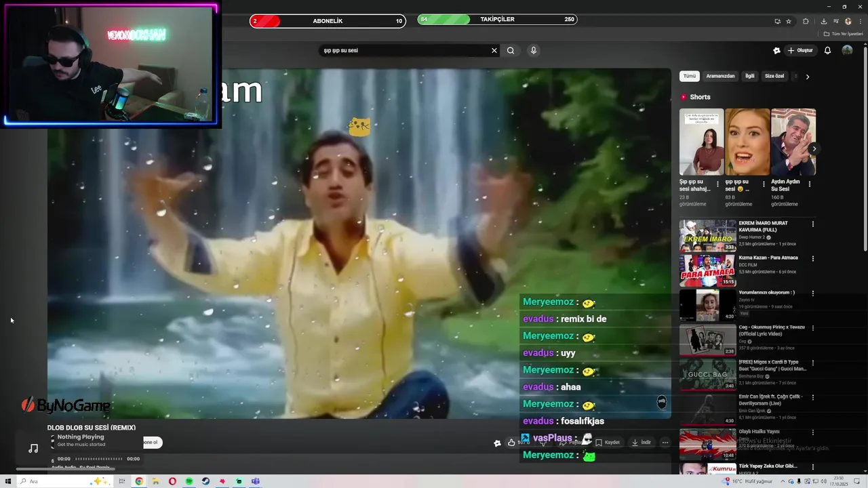Open Chrome media controls icon
Image resolution: width=868 pixels, height=488 pixels.
[836, 21]
